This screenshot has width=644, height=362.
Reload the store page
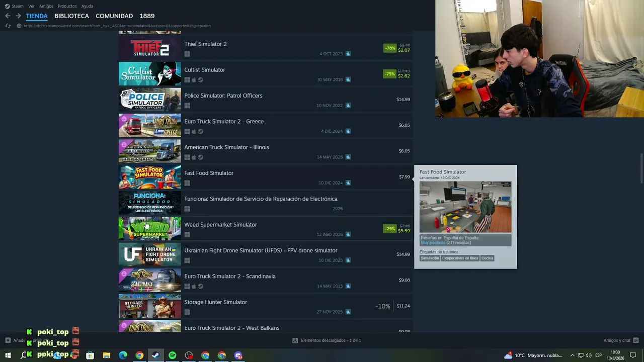pos(8,26)
